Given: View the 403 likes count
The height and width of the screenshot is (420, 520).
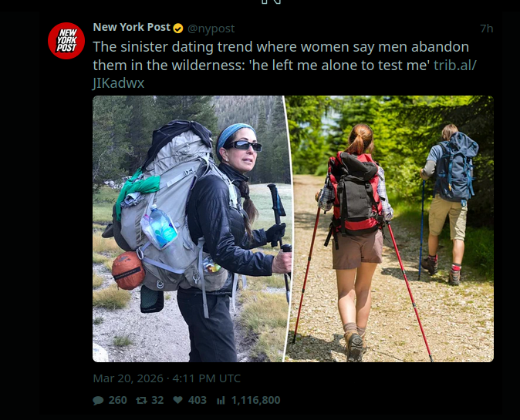Looking at the screenshot, I should 198,400.
